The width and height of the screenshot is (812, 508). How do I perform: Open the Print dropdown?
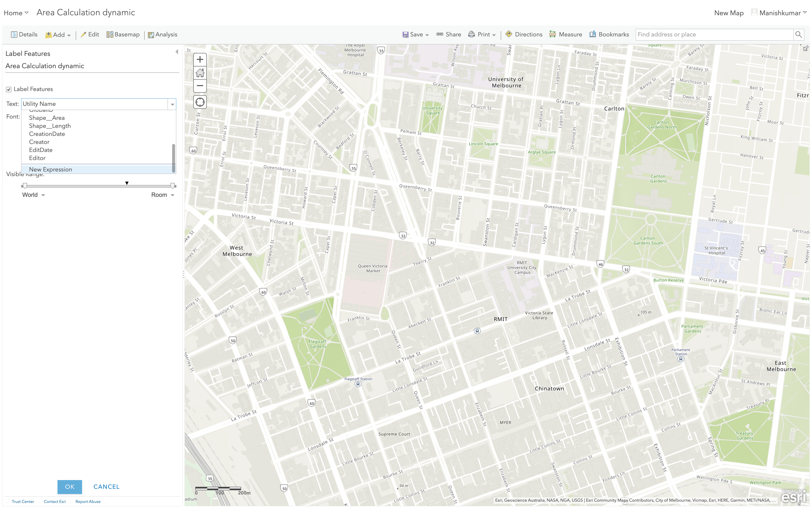(x=482, y=34)
